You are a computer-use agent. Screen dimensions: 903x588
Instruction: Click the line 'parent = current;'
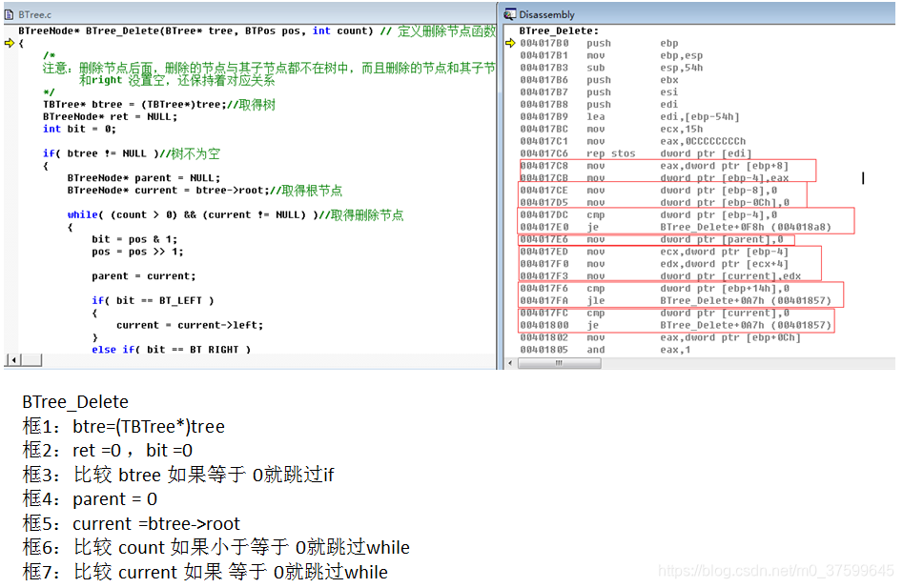pos(143,276)
